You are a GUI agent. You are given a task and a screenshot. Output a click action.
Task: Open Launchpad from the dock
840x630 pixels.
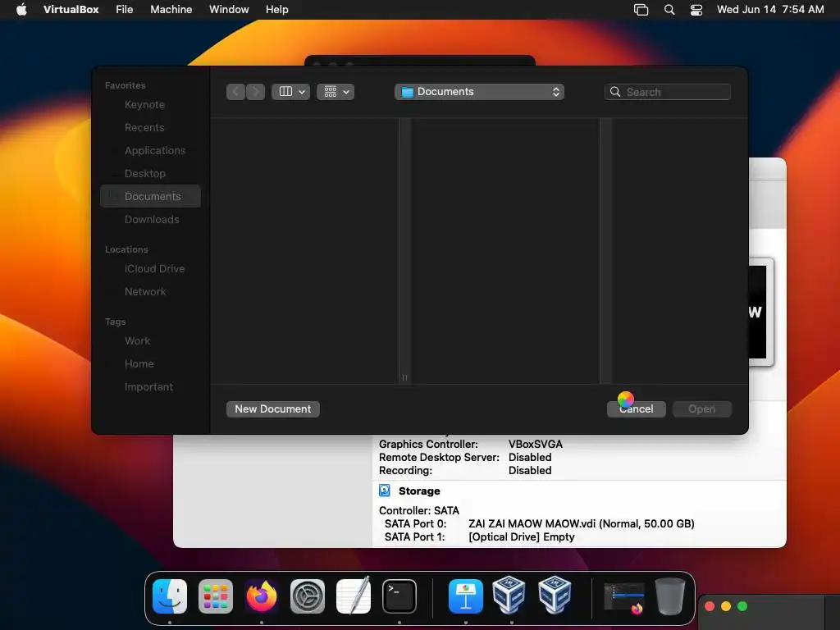[x=216, y=596]
